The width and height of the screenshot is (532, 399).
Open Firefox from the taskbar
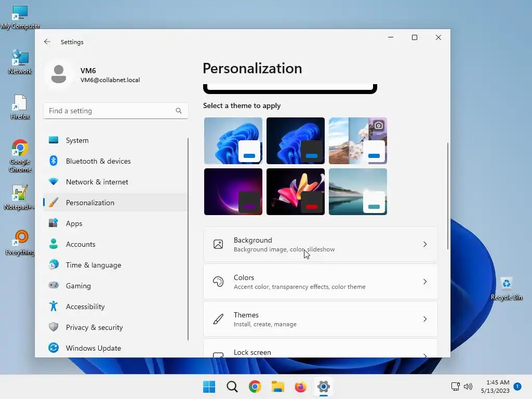[x=301, y=387]
